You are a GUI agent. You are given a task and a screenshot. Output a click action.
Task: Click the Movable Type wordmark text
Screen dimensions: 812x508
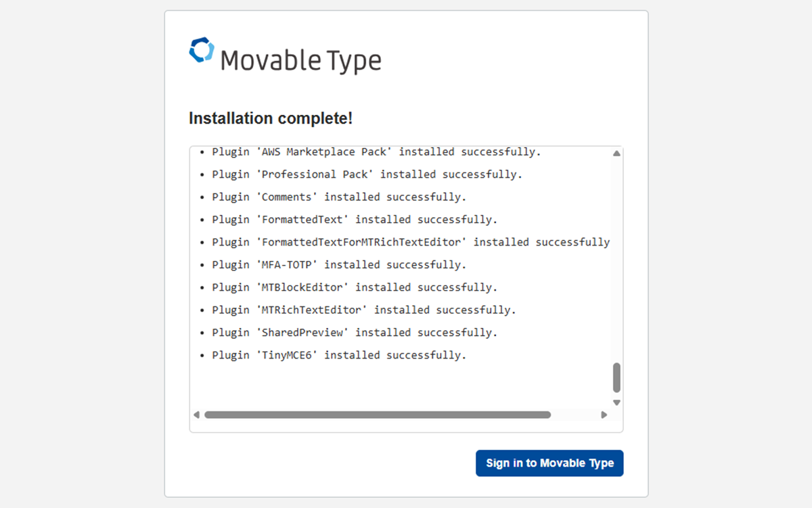[301, 61]
